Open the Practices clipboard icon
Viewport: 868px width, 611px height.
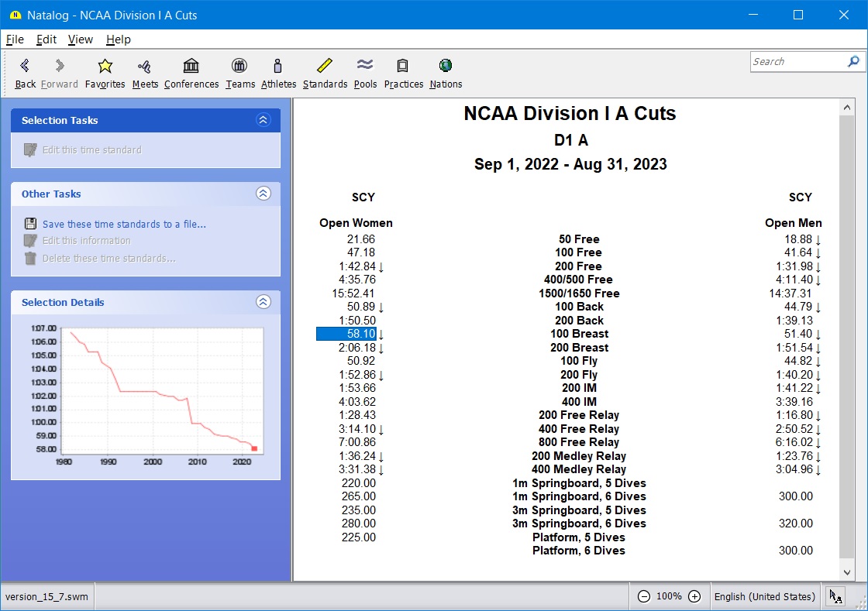403,67
